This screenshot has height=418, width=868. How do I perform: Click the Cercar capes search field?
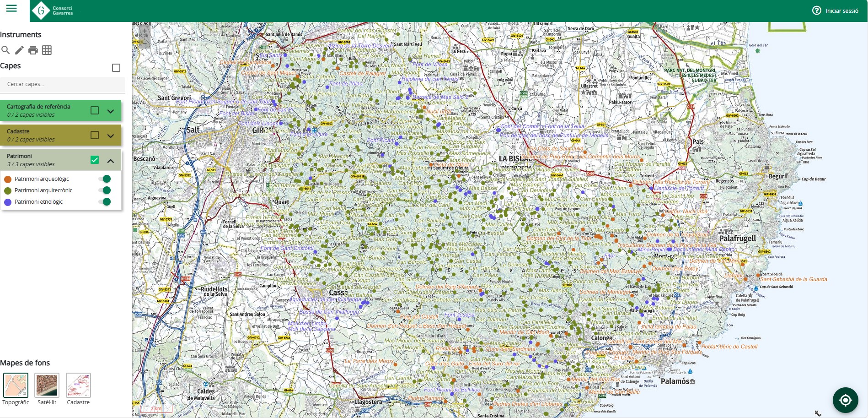click(63, 84)
